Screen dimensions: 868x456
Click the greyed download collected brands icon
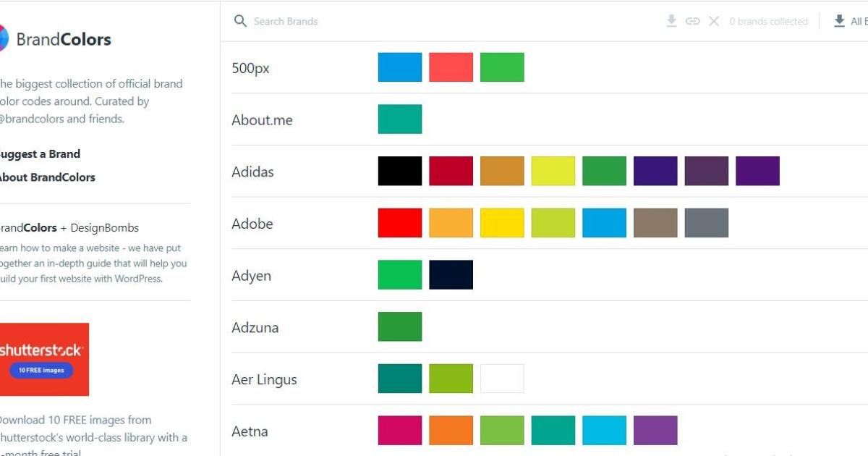tap(671, 21)
